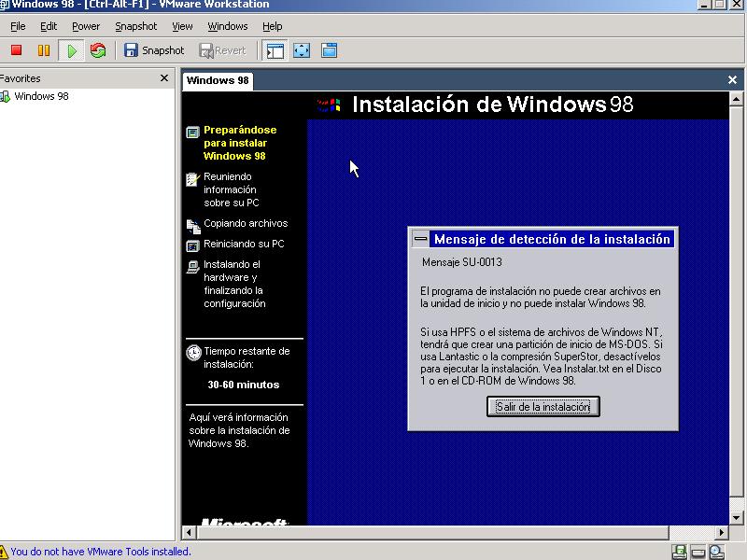Click the horizontal scrollbar left arrow

[190, 532]
